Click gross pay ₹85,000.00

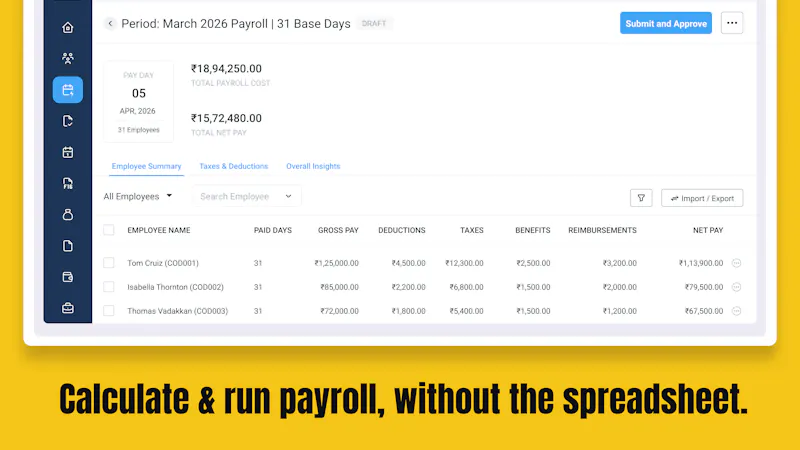tap(339, 287)
